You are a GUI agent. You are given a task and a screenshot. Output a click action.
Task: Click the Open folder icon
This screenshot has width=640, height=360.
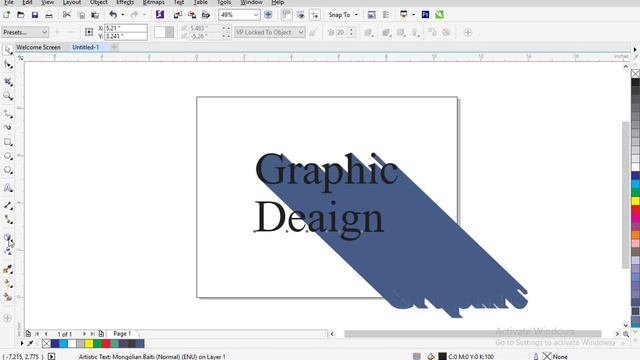coord(20,15)
